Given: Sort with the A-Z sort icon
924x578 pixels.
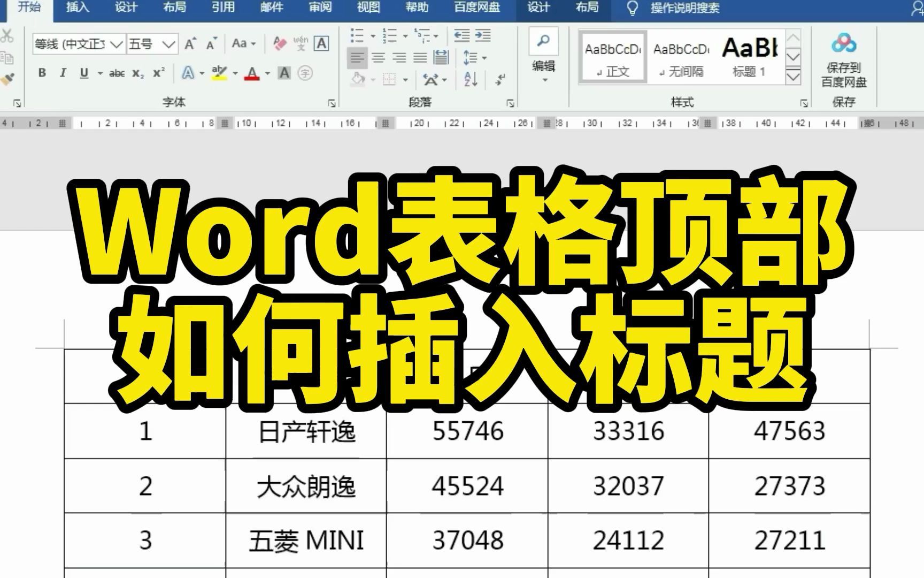Looking at the screenshot, I should [x=471, y=80].
